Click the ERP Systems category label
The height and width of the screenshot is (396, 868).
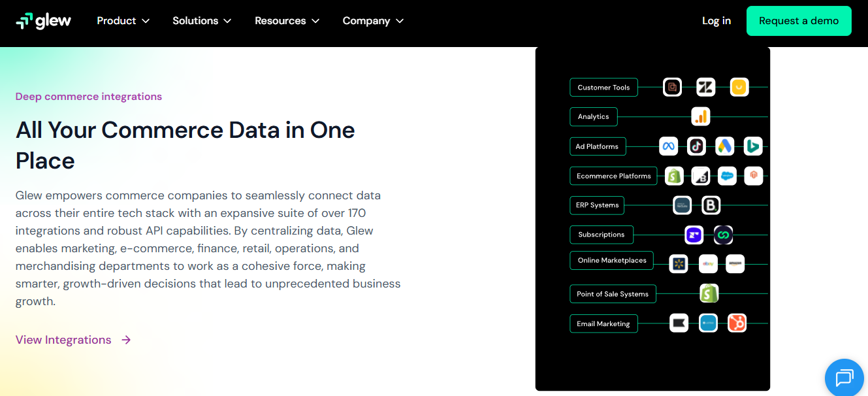[597, 205]
